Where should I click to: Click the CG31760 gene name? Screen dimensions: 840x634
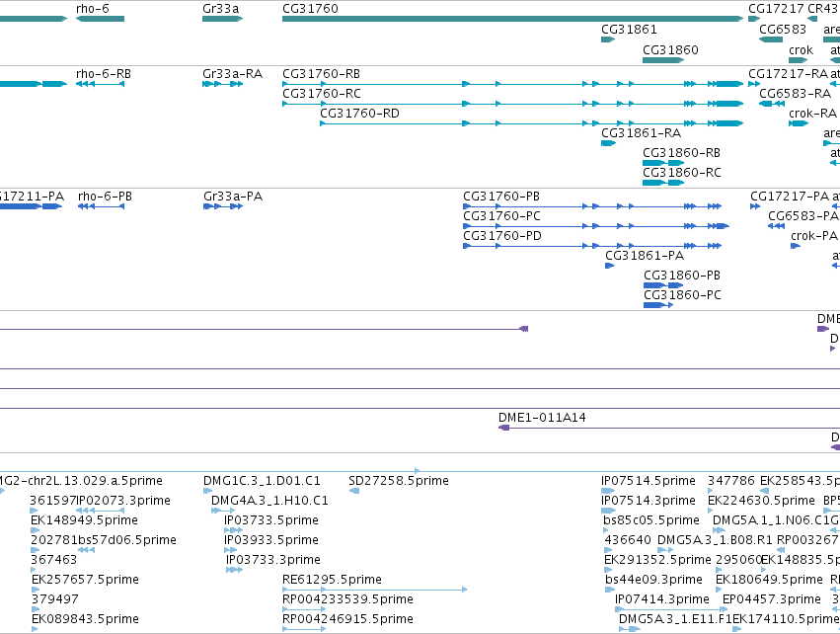tap(310, 9)
